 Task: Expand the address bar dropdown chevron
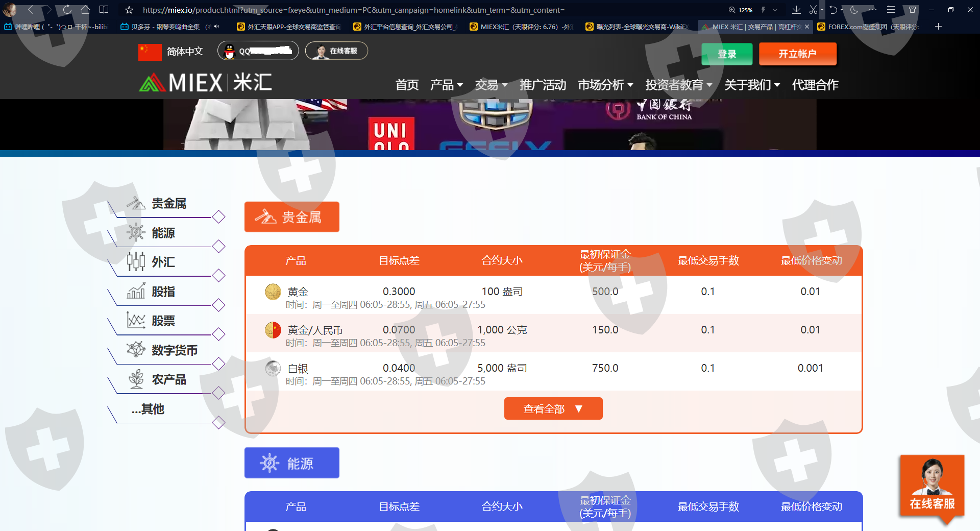(x=775, y=10)
